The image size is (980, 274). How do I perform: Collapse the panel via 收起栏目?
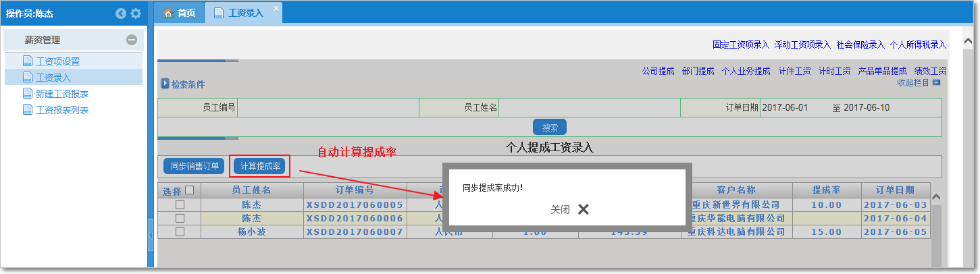(918, 83)
